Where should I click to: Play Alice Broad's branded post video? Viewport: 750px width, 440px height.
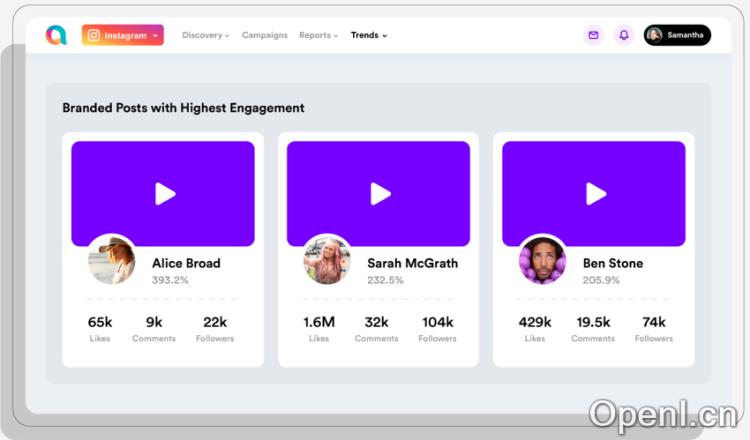(165, 194)
